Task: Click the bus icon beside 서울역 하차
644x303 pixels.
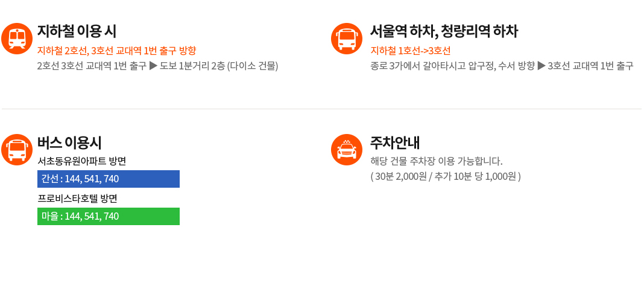Action: pos(347,39)
